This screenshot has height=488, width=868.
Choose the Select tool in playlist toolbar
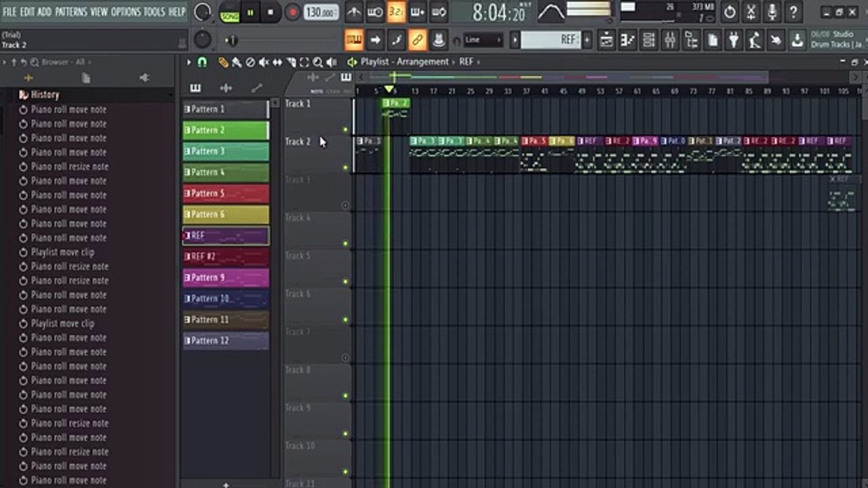coord(304,62)
